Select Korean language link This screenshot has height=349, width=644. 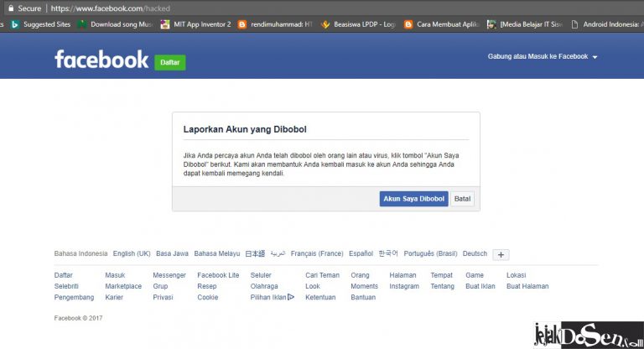tap(388, 253)
